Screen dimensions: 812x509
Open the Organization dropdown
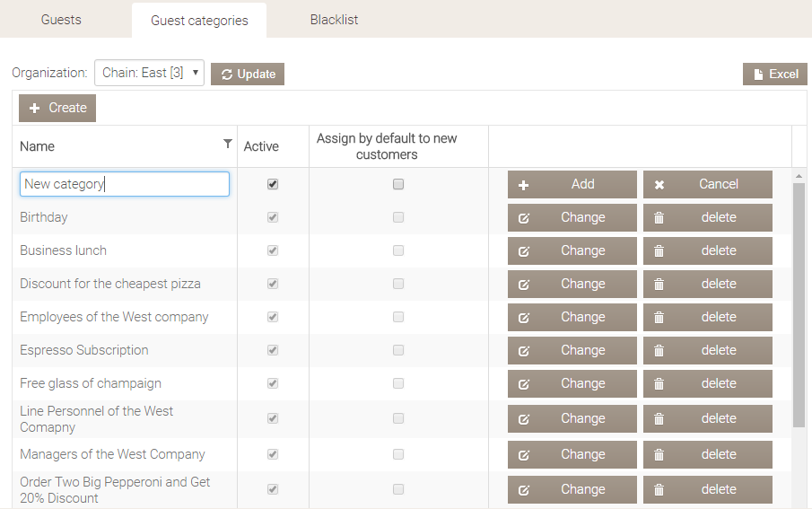click(x=149, y=73)
